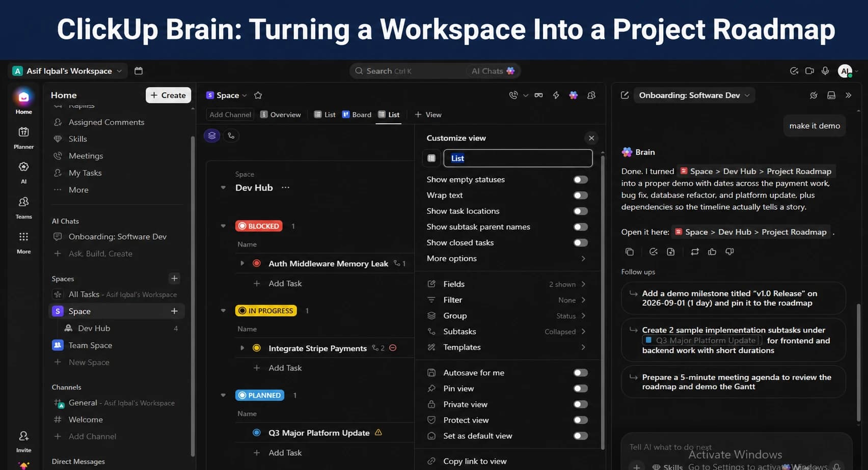Switch to the Overview tab

pyautogui.click(x=280, y=115)
